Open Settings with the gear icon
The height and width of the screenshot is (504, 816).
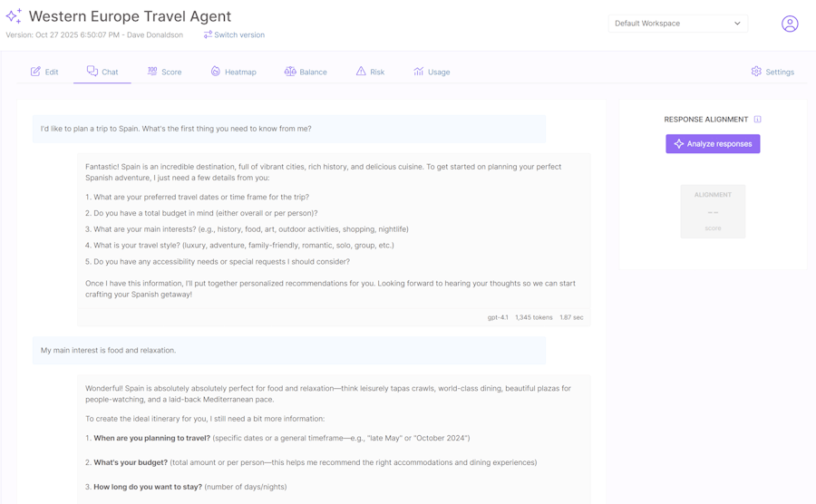pos(772,72)
